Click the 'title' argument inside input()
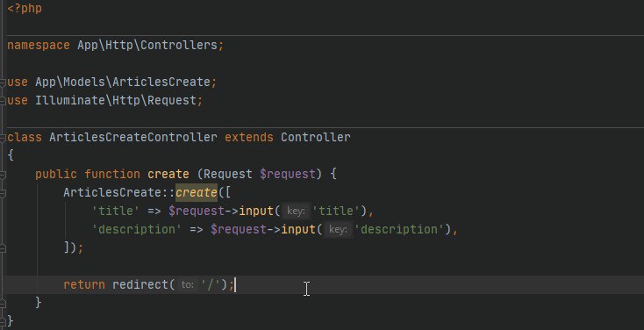This screenshot has height=330, width=644. pyautogui.click(x=336, y=212)
